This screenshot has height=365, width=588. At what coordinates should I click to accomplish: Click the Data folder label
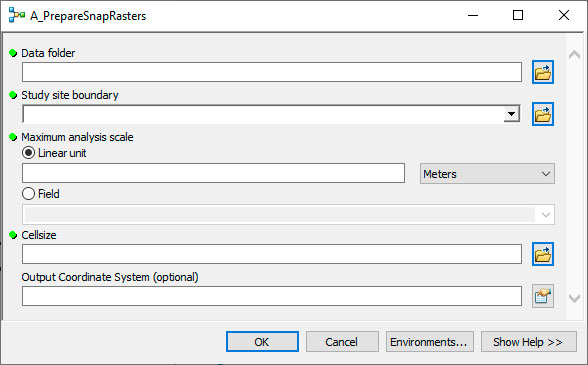pyautogui.click(x=48, y=53)
